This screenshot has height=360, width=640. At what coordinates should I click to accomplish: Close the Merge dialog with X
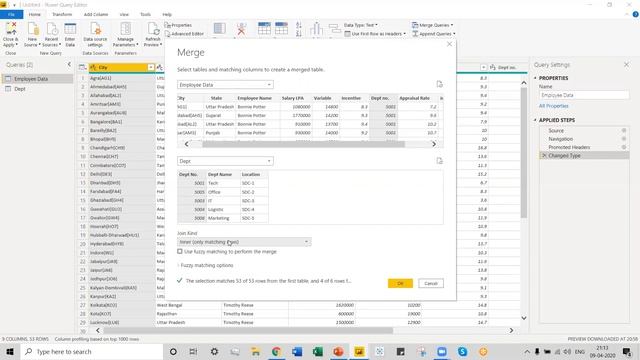tap(449, 44)
